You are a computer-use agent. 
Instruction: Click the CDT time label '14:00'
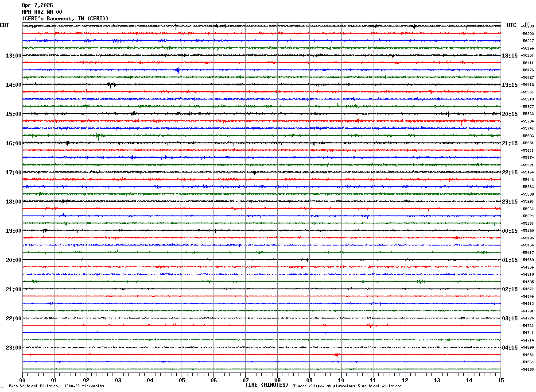[x=14, y=85]
